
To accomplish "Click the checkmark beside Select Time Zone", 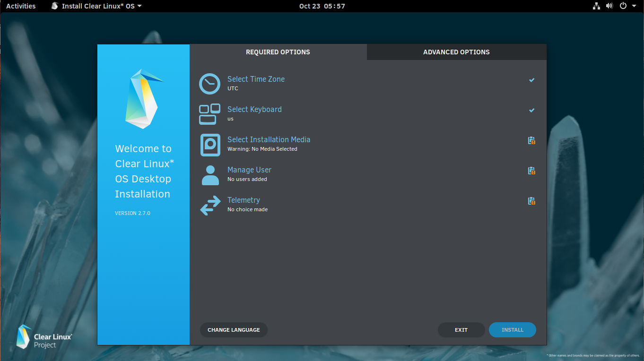I will [x=532, y=80].
